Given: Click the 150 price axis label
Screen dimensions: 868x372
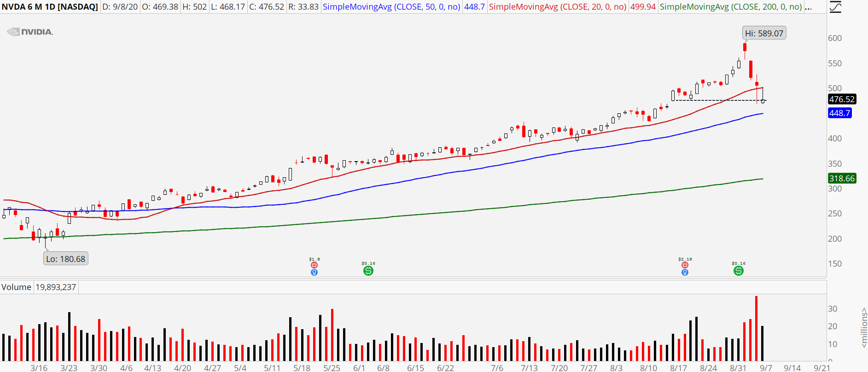Looking at the screenshot, I should pyautogui.click(x=835, y=264).
